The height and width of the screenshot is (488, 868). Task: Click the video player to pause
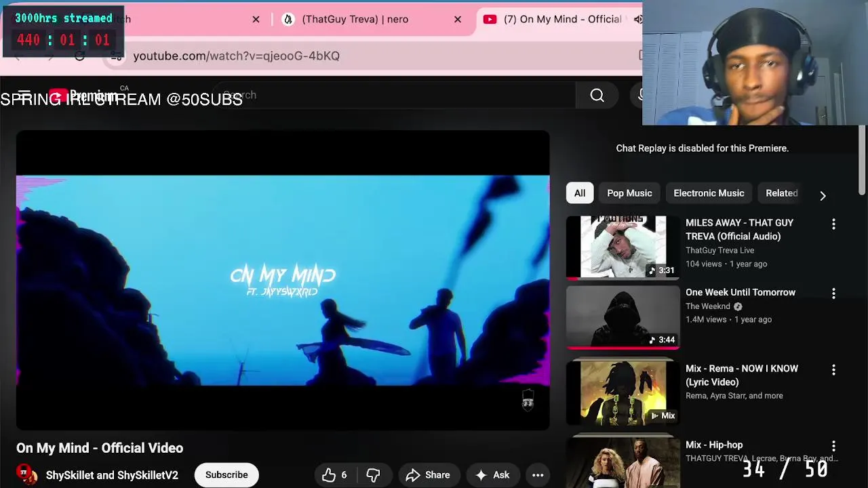(283, 281)
